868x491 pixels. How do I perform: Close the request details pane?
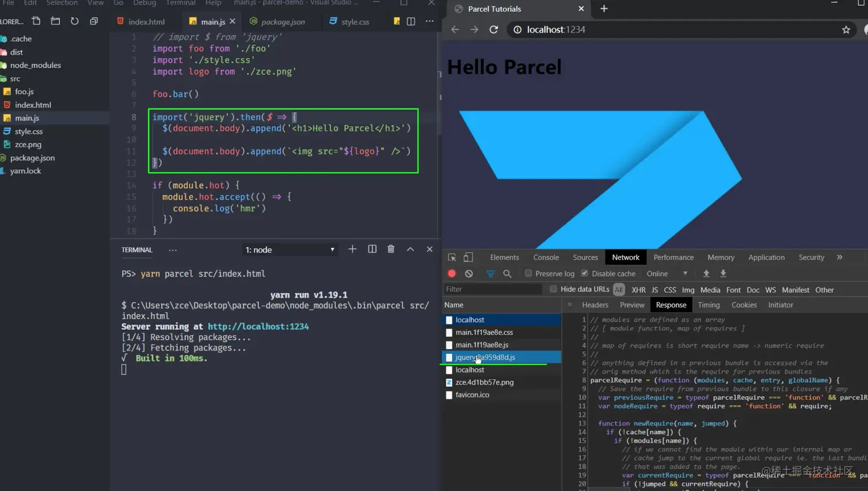point(569,305)
